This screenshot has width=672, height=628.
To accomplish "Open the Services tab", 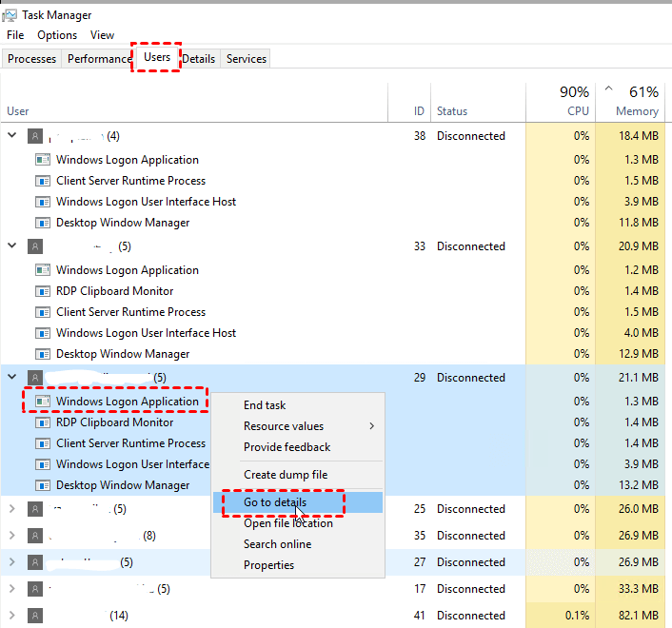I will [246, 59].
